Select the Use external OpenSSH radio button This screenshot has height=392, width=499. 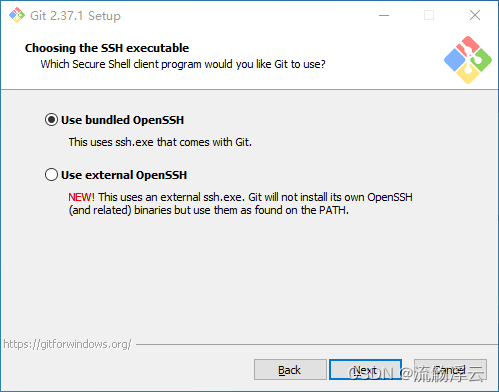51,175
